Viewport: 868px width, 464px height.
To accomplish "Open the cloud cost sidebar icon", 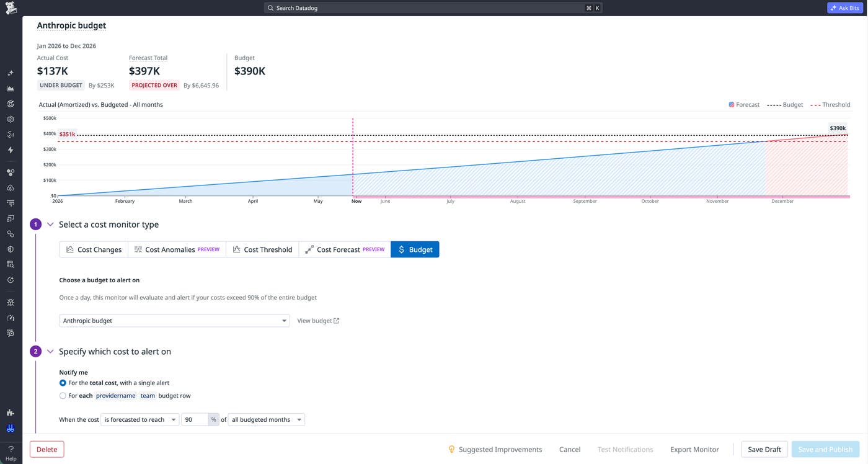I will [11, 188].
